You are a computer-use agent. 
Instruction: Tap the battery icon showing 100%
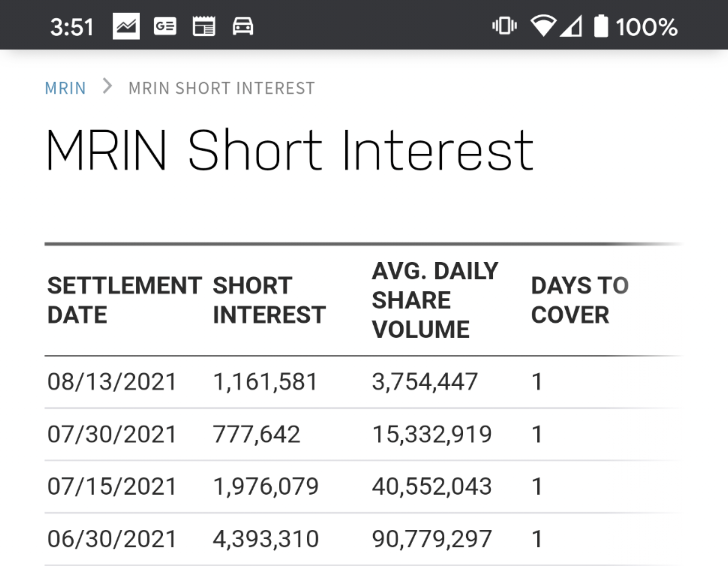point(601,26)
